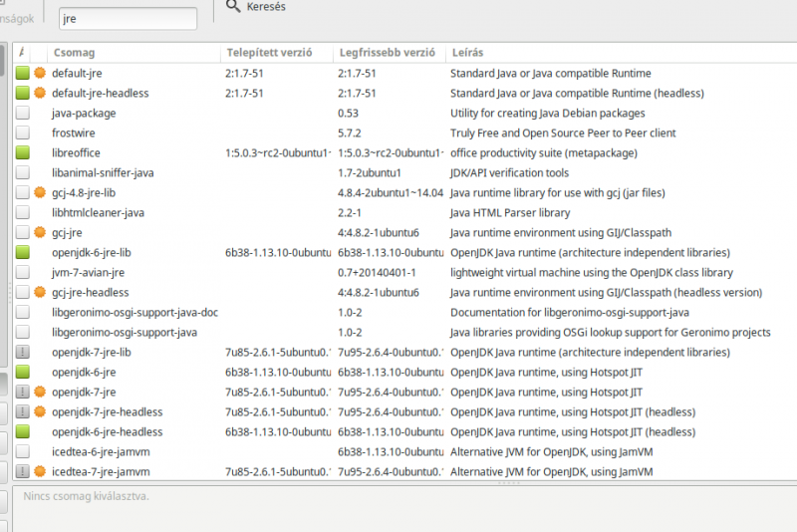Select the libreoffice package name
This screenshot has height=532, width=797.
pos(76,152)
